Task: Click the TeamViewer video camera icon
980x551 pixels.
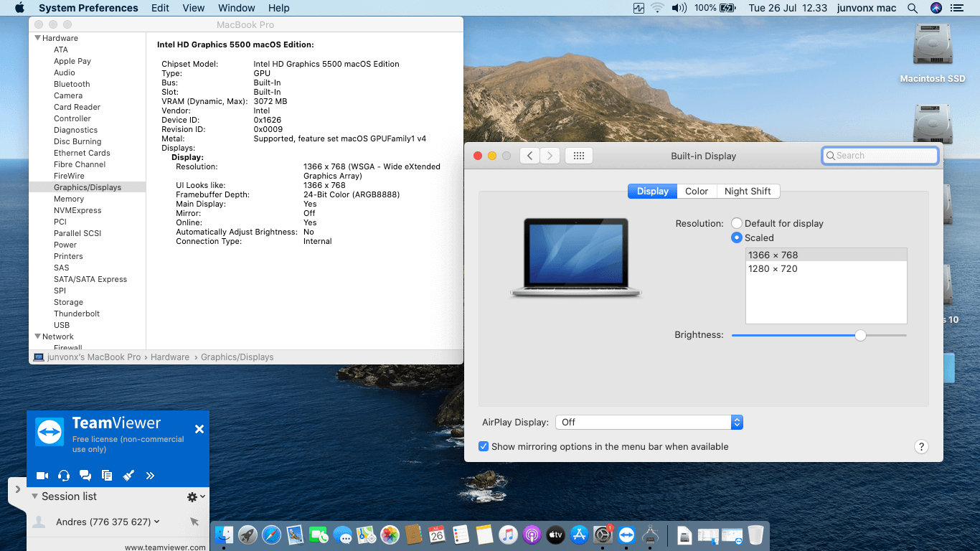Action: [42, 475]
